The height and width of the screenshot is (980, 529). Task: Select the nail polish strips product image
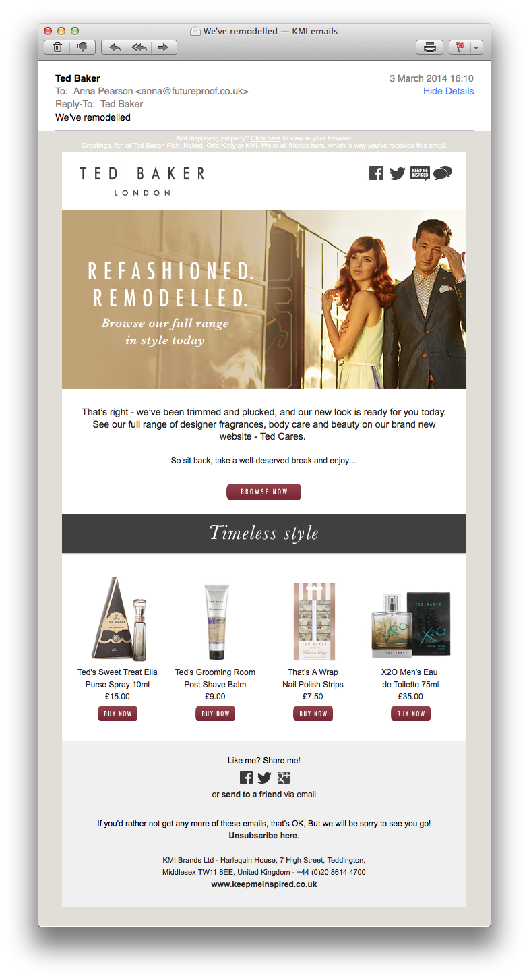click(x=313, y=621)
